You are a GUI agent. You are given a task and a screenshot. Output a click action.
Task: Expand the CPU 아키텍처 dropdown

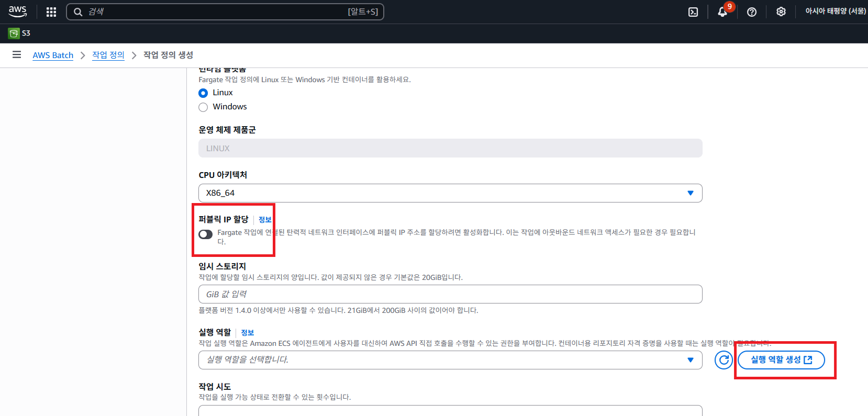pyautogui.click(x=450, y=193)
